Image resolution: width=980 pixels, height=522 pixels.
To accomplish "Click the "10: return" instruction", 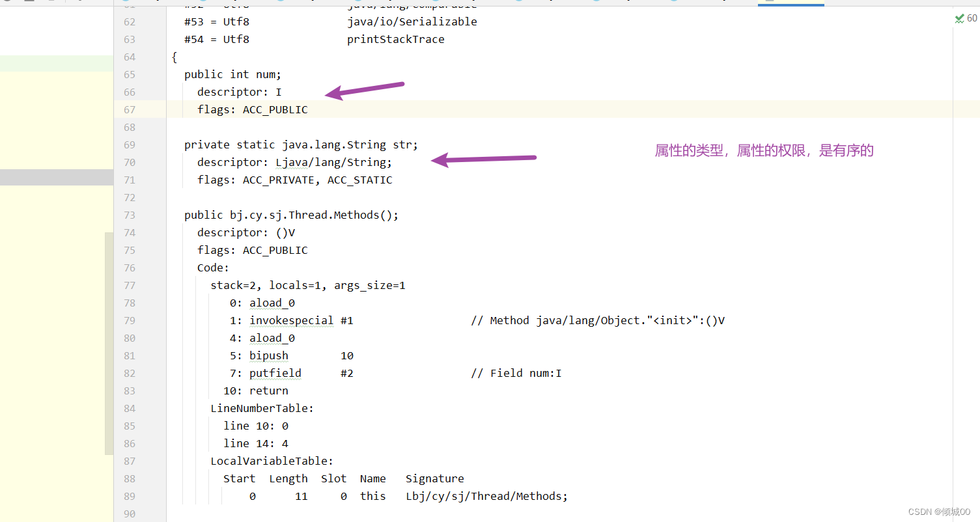I will click(256, 391).
